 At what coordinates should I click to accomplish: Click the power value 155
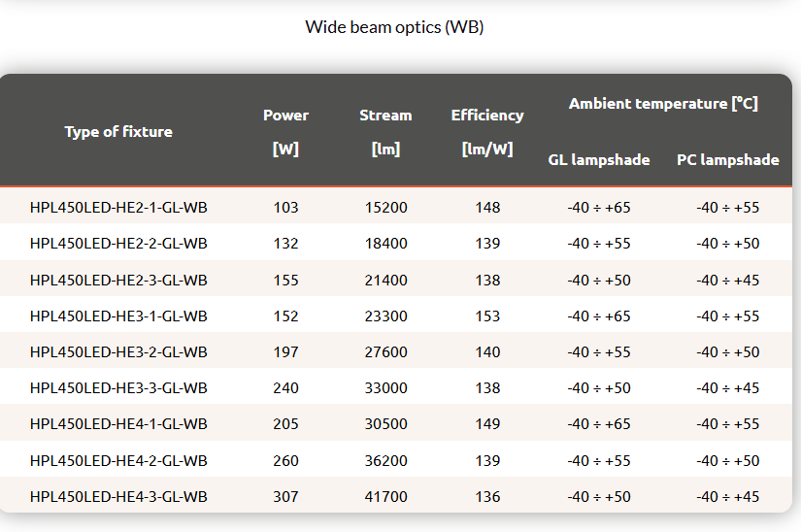pyautogui.click(x=285, y=281)
